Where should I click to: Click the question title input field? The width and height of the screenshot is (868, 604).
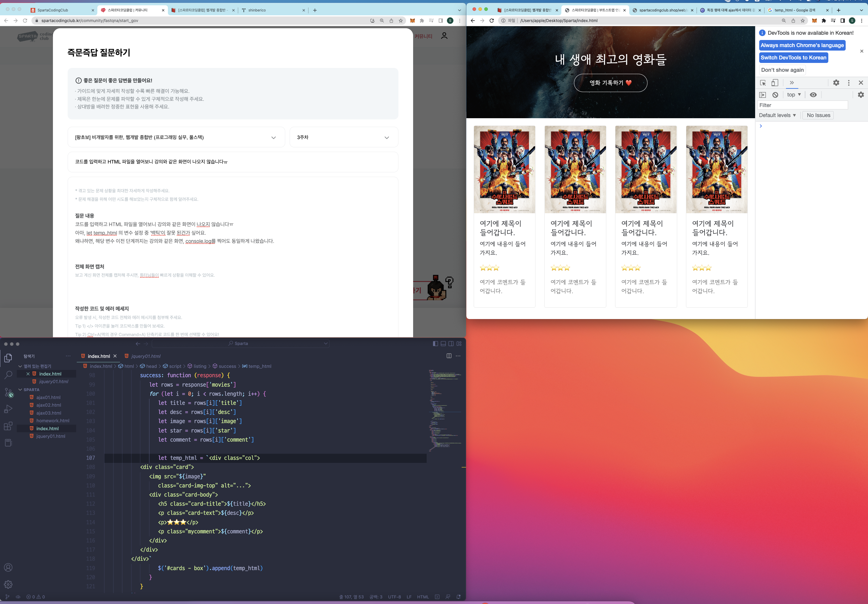tap(233, 162)
